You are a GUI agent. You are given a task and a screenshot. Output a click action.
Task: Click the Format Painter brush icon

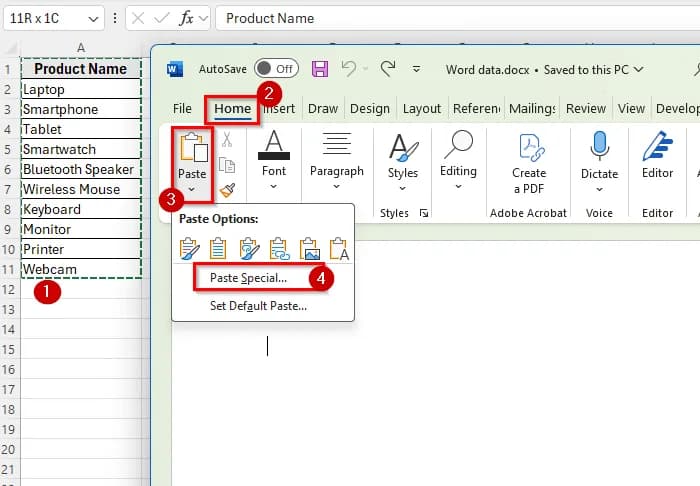[227, 191]
